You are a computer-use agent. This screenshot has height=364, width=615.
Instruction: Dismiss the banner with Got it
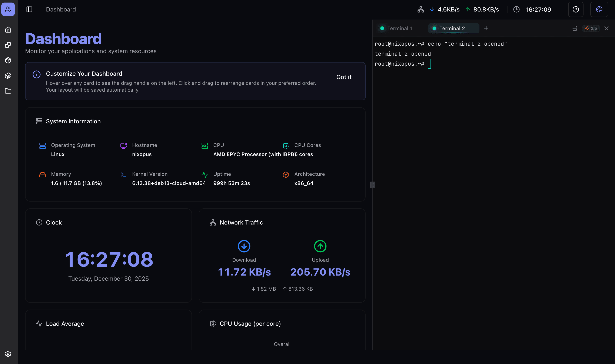344,77
